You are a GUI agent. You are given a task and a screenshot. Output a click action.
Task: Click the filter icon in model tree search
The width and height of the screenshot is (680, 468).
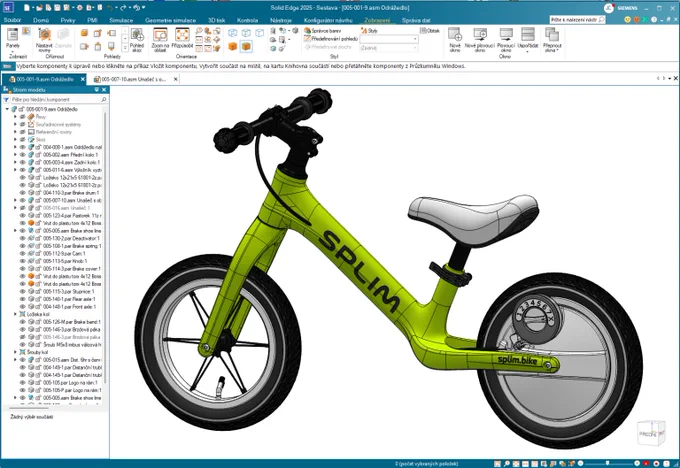(x=6, y=99)
